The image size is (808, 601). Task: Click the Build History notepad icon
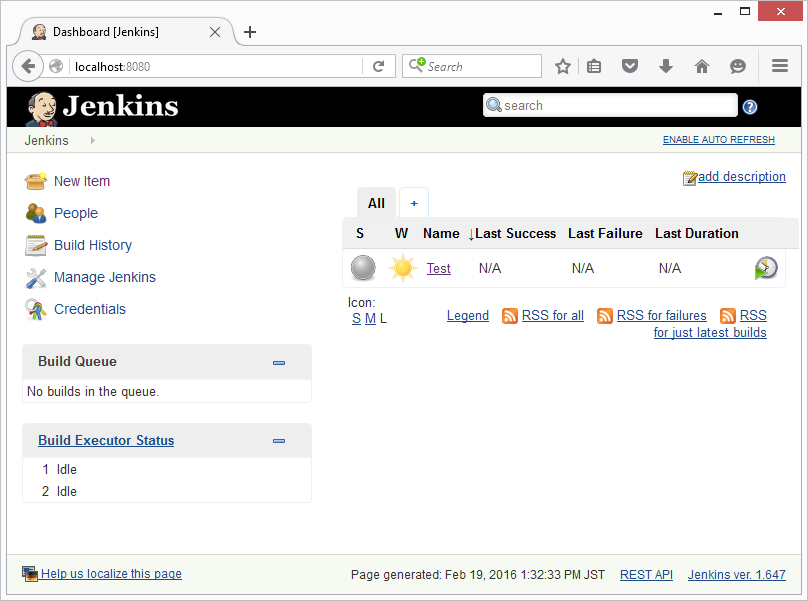[36, 245]
